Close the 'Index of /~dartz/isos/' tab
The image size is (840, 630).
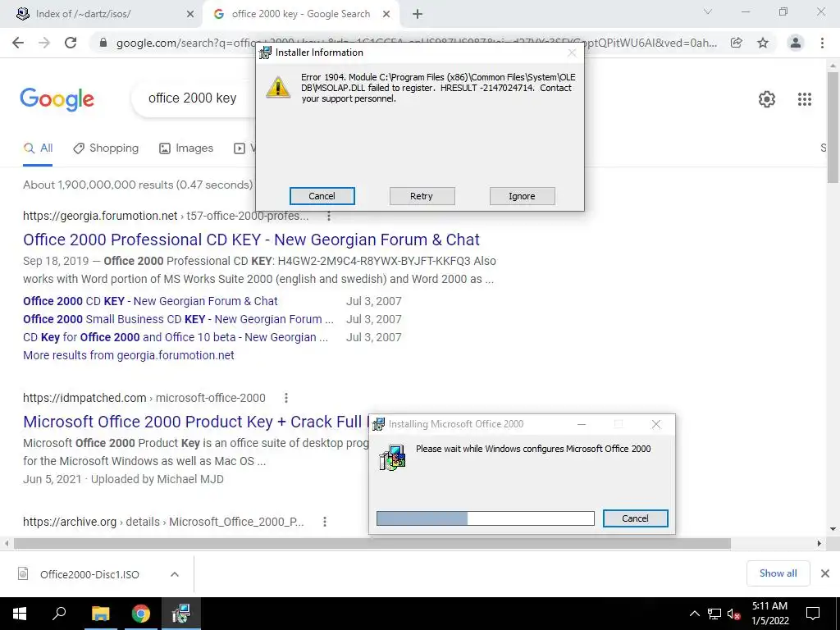point(190,14)
